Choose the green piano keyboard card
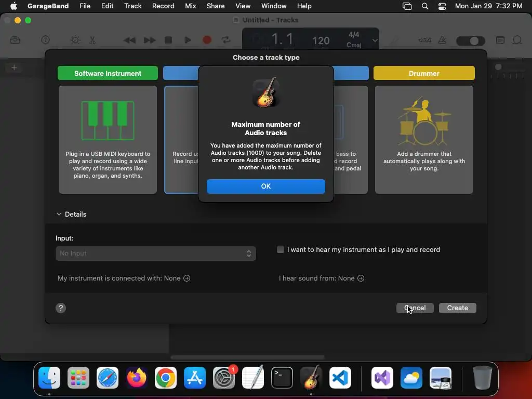This screenshot has height=399, width=532. 108,139
